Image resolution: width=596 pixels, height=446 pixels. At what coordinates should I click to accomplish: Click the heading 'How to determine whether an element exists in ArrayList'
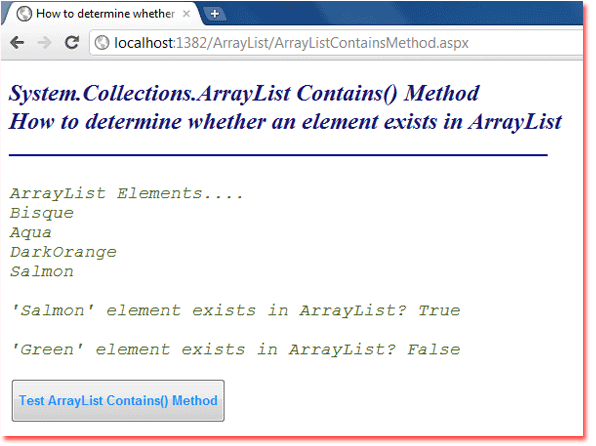point(285,122)
